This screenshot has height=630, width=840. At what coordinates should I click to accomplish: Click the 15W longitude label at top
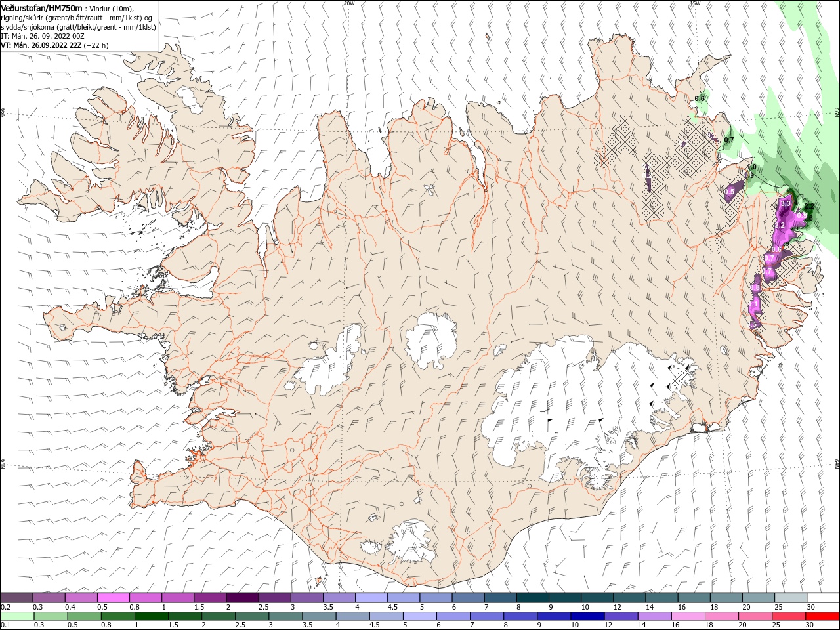coord(696,3)
